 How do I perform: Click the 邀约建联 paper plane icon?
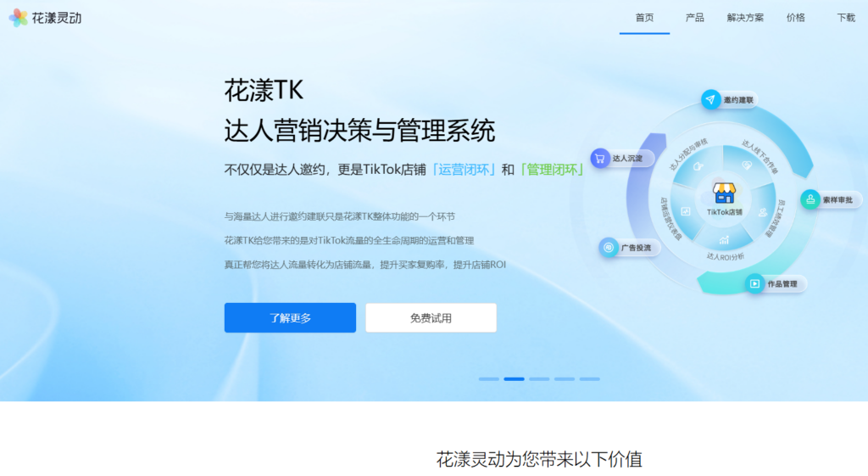click(x=710, y=99)
